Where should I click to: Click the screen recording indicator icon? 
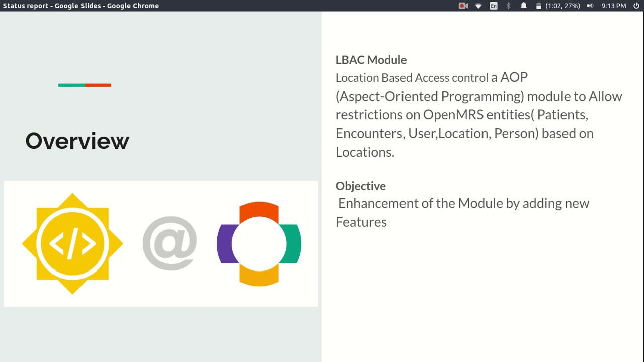[463, 6]
